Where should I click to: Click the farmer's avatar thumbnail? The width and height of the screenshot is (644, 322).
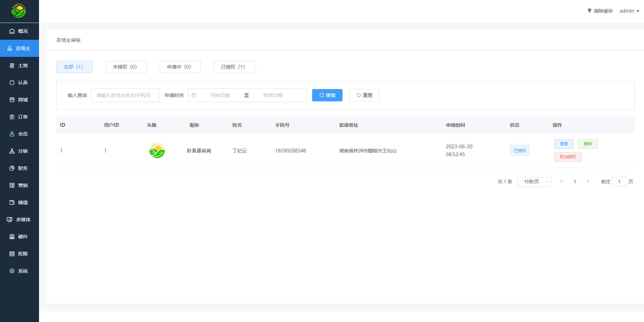point(157,150)
